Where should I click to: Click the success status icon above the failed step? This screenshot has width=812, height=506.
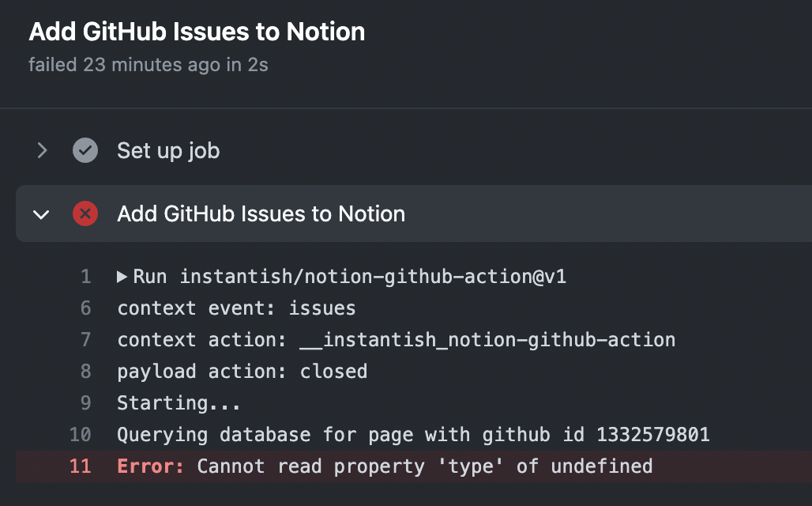(85, 150)
